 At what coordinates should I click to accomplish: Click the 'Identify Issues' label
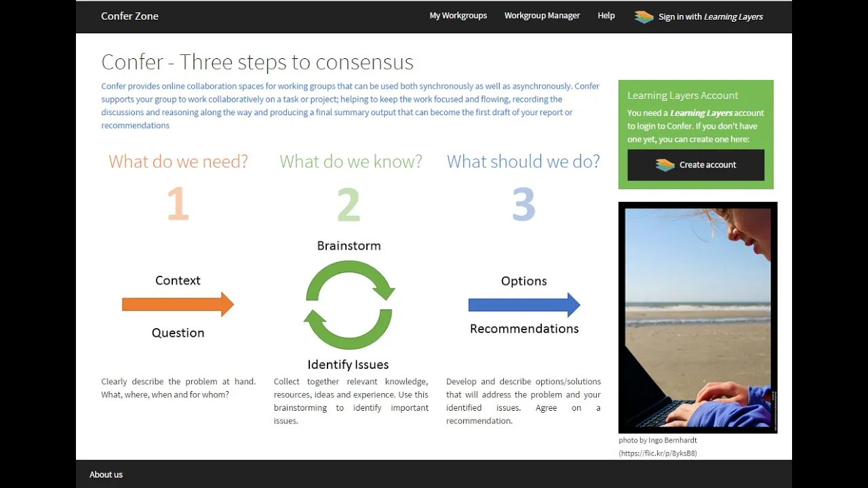(348, 365)
